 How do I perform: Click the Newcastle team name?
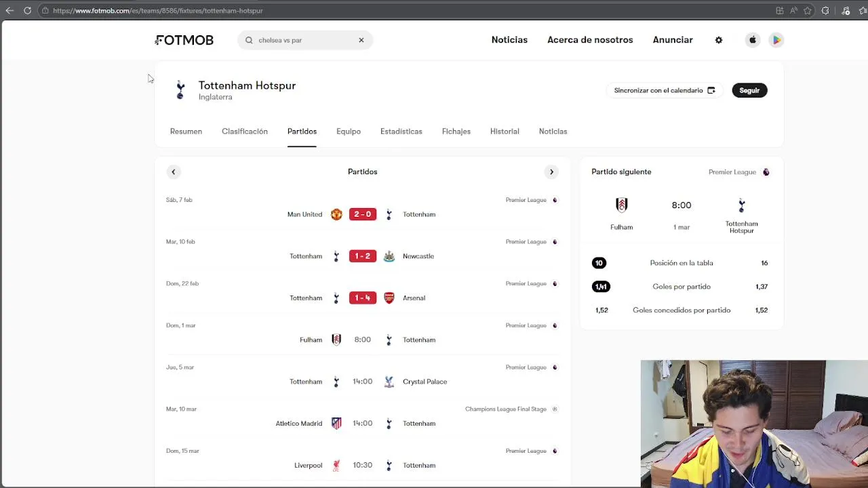coord(418,256)
